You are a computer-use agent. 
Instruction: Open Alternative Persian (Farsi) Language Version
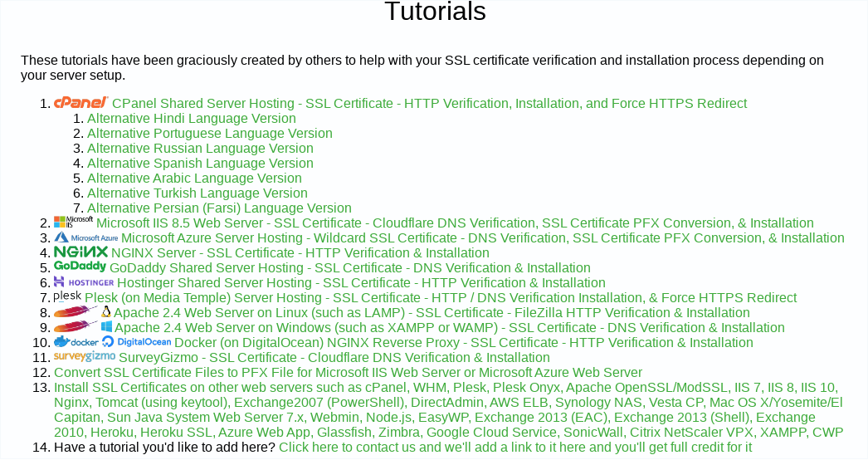(219, 208)
